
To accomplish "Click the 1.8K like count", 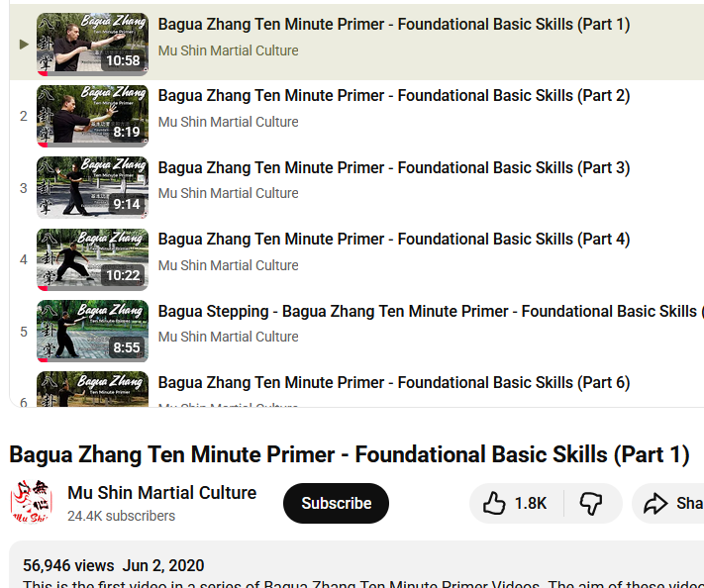I will (x=531, y=504).
